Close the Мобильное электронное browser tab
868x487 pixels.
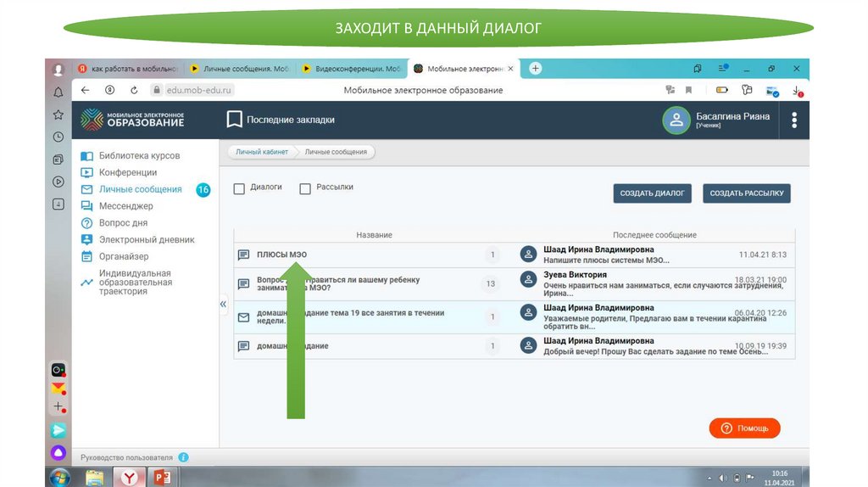pos(510,69)
